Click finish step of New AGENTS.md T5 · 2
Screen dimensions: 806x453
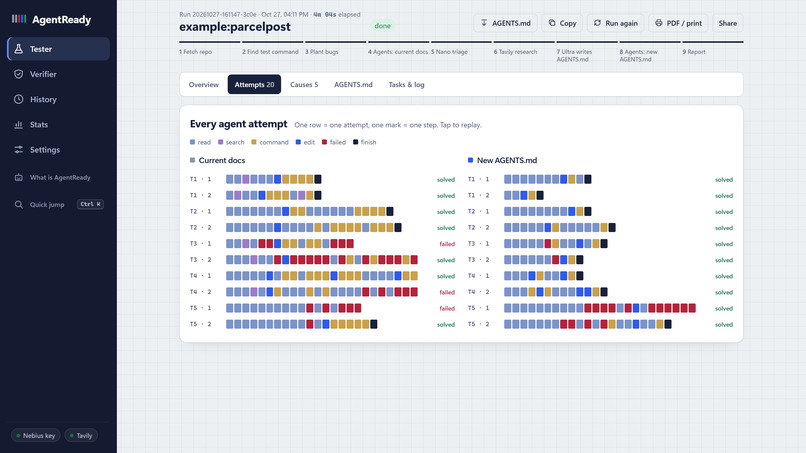668,324
